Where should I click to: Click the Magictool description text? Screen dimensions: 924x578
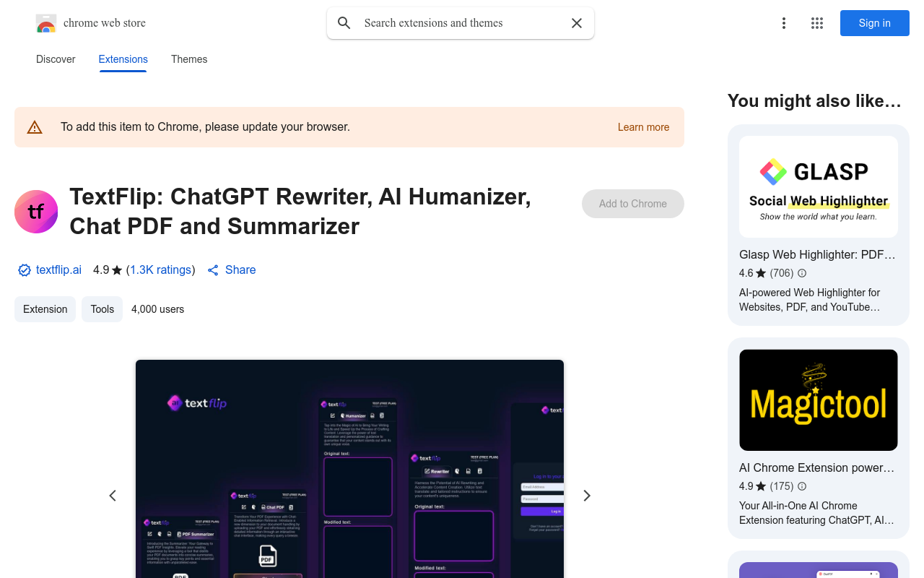(x=816, y=513)
